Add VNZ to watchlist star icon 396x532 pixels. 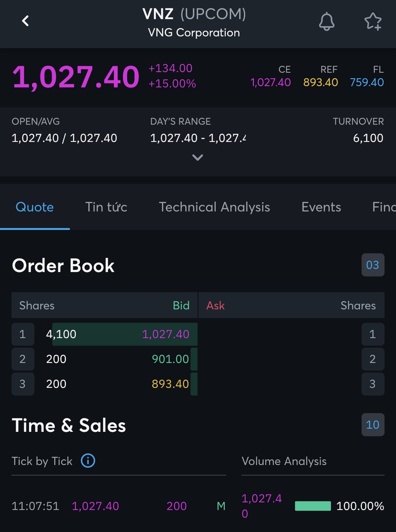point(372,21)
